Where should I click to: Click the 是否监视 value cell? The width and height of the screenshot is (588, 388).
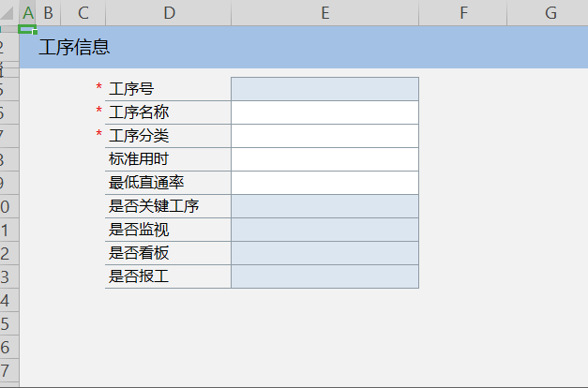pyautogui.click(x=324, y=230)
